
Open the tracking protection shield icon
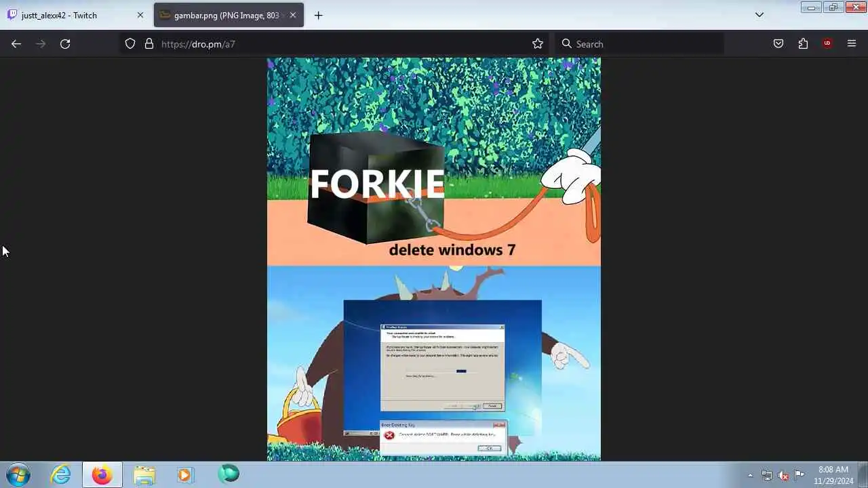point(130,44)
